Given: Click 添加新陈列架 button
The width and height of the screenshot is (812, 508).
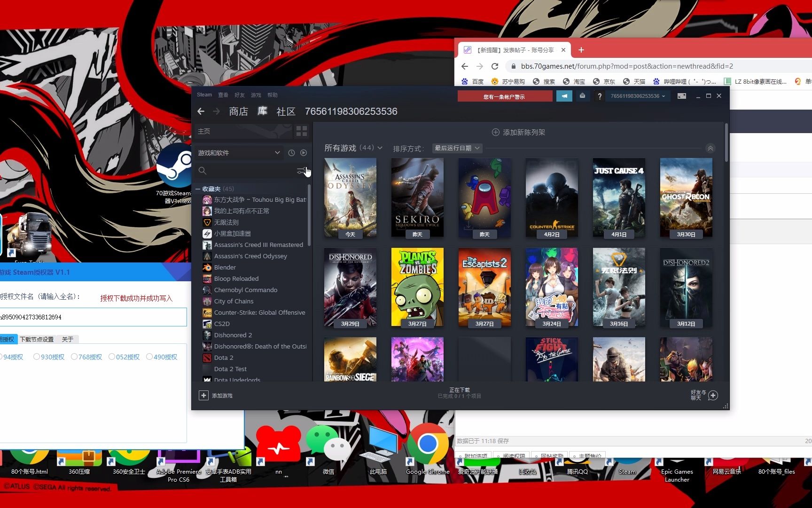Looking at the screenshot, I should [519, 133].
